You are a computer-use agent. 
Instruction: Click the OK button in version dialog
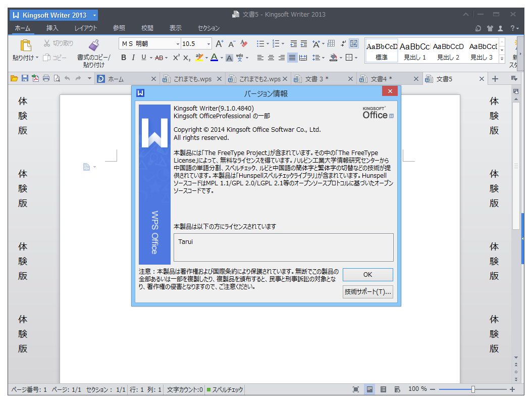pyautogui.click(x=367, y=274)
